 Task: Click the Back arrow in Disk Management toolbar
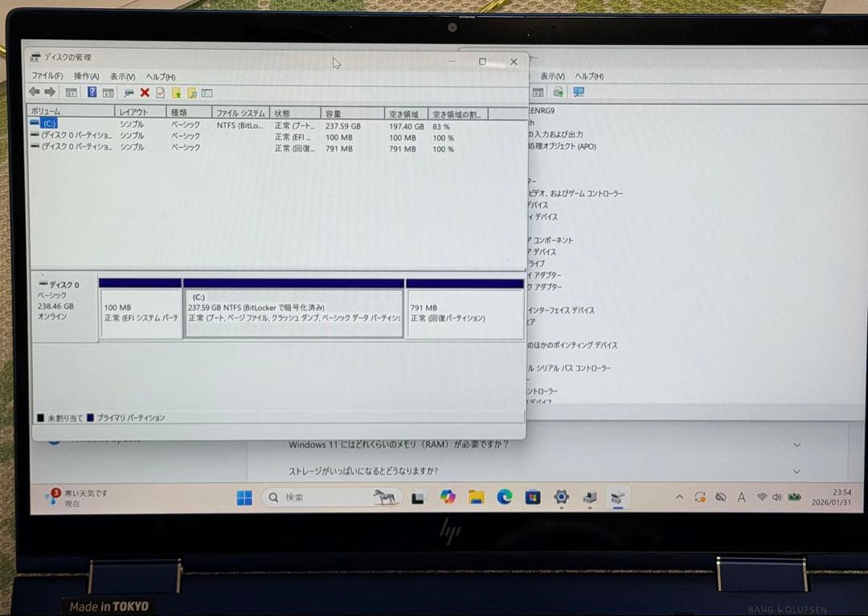[x=34, y=92]
